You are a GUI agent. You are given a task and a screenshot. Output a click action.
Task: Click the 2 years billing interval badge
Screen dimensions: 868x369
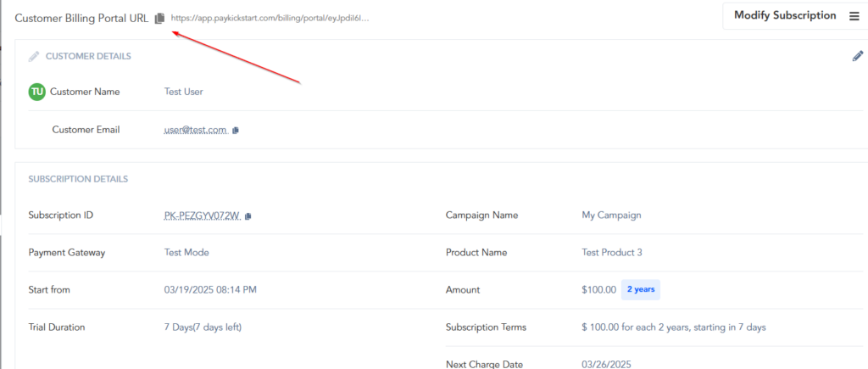640,290
